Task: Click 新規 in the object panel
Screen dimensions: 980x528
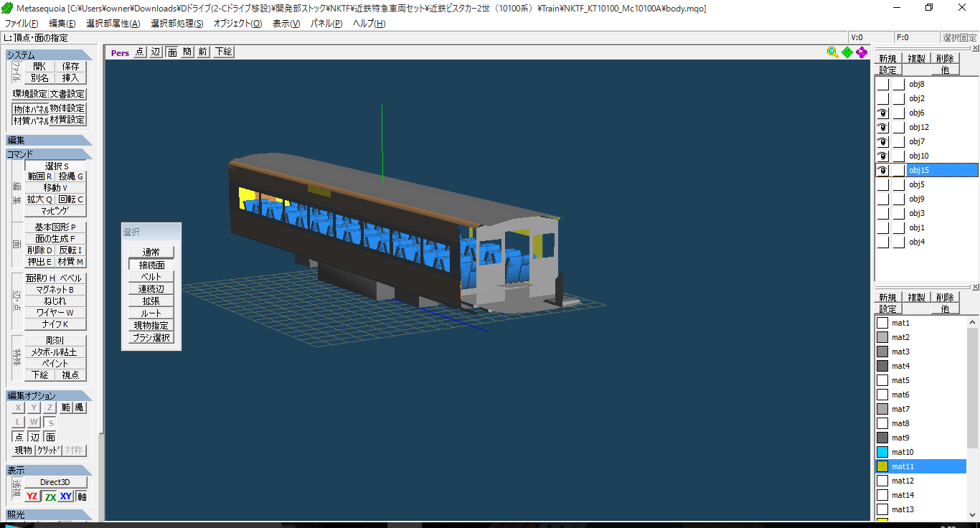Action: click(887, 59)
